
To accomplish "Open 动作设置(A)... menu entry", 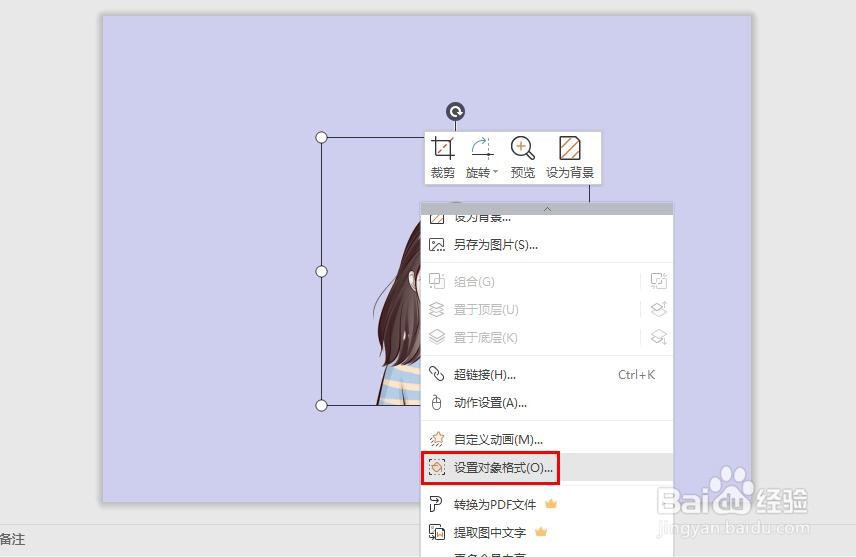I will [547, 403].
